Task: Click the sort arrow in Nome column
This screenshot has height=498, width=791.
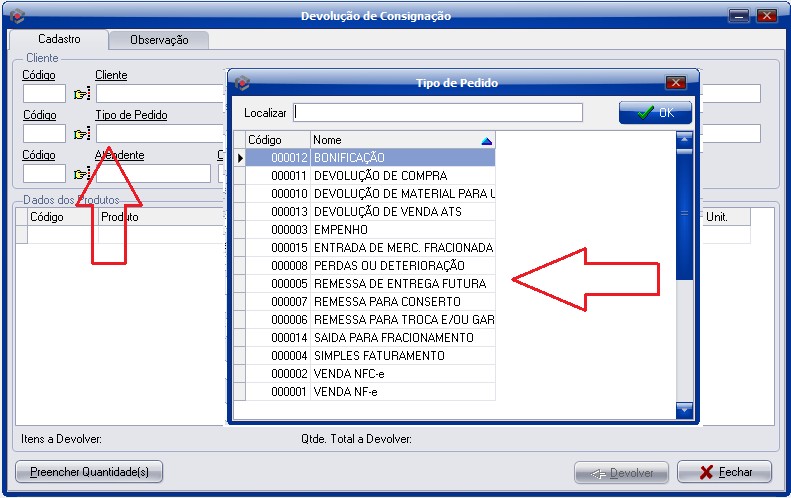Action: 486,141
